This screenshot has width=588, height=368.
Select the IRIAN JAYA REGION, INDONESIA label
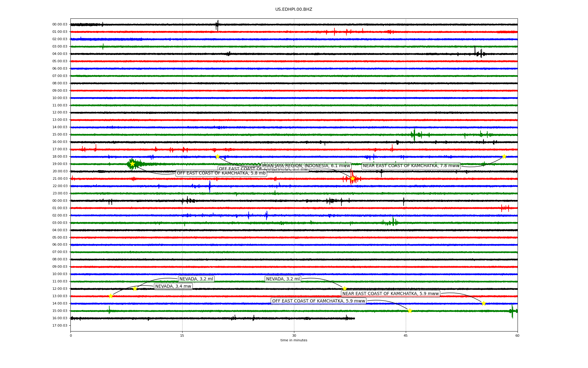[x=306, y=166]
